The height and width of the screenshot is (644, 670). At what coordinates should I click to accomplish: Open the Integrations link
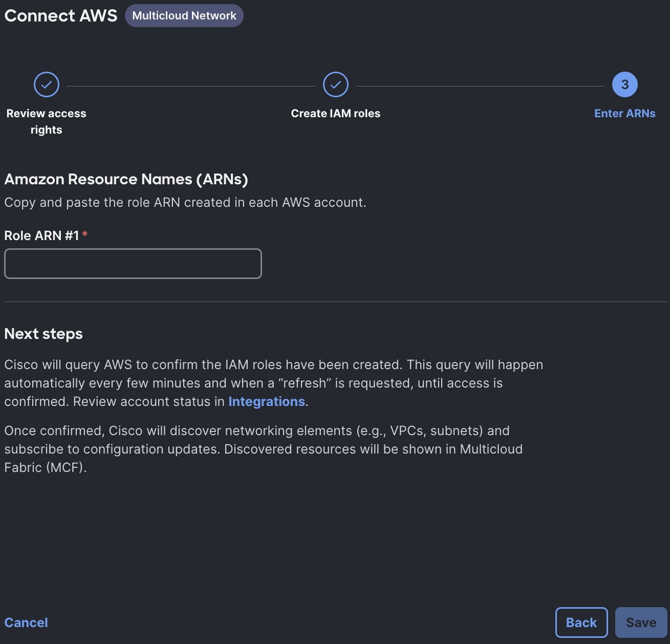pos(267,401)
